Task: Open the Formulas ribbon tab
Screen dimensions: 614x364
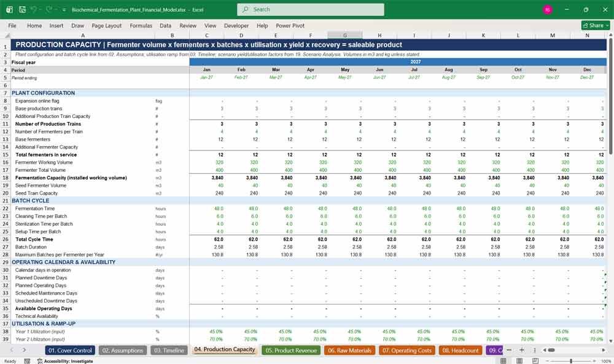Action: (x=141, y=25)
